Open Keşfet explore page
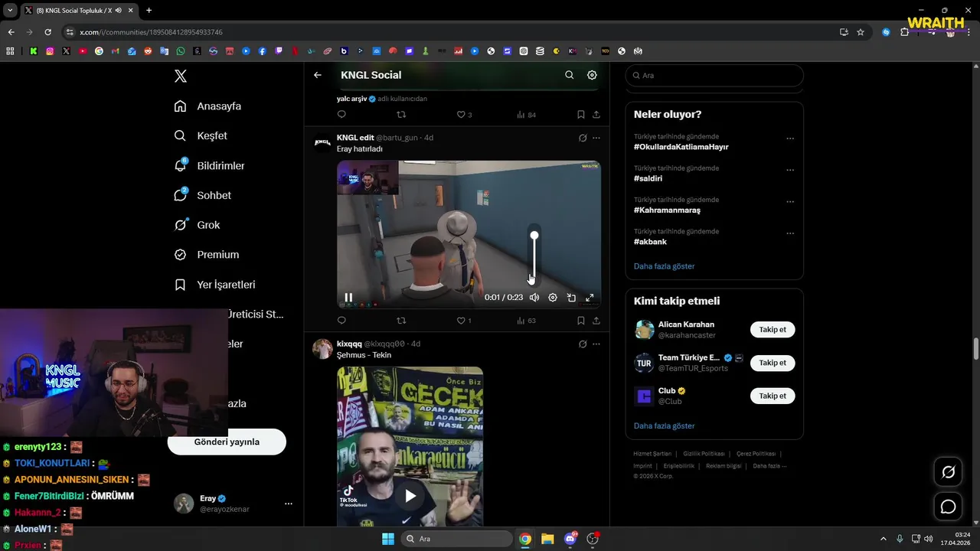This screenshot has width=980, height=551. 201,135
